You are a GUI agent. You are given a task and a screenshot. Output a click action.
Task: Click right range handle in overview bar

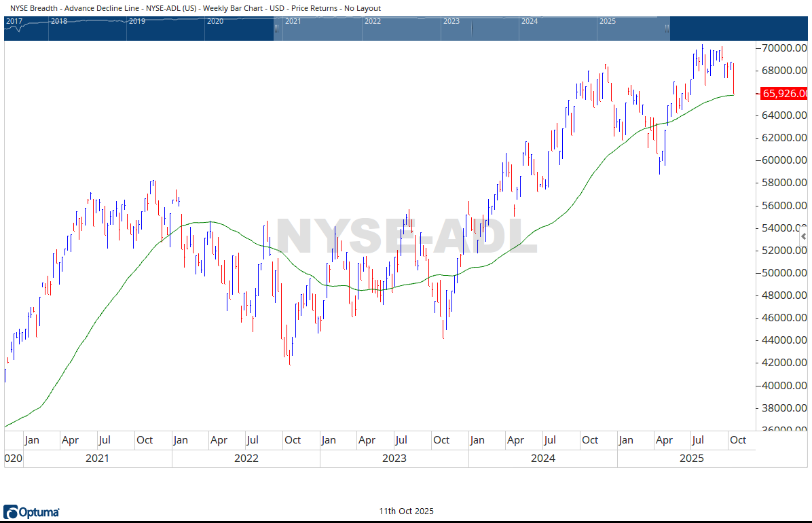click(667, 29)
